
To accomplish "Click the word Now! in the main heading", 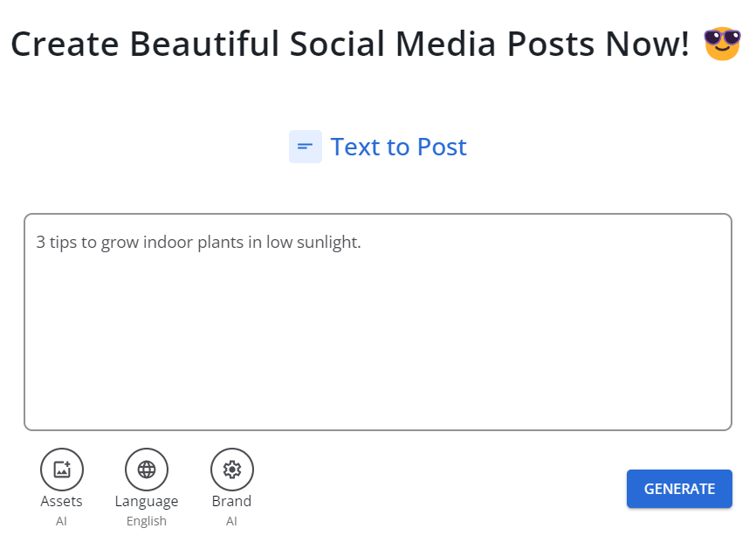I will point(647,44).
